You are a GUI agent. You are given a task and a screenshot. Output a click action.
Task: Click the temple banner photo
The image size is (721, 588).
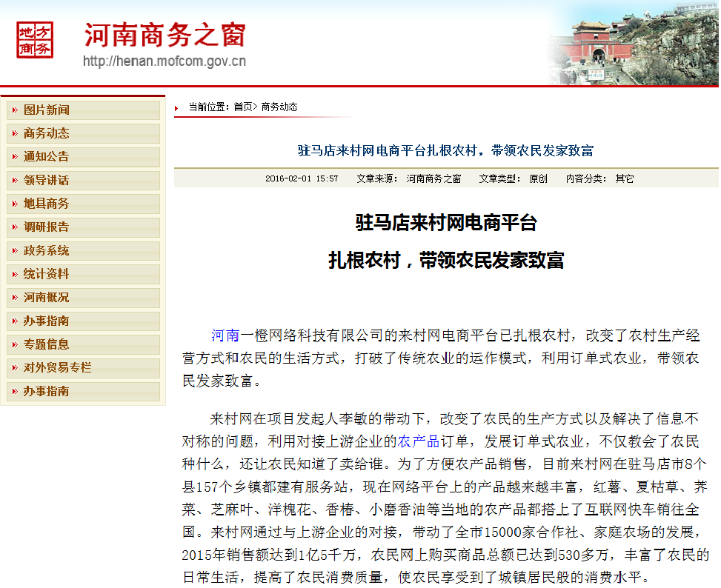(x=633, y=44)
